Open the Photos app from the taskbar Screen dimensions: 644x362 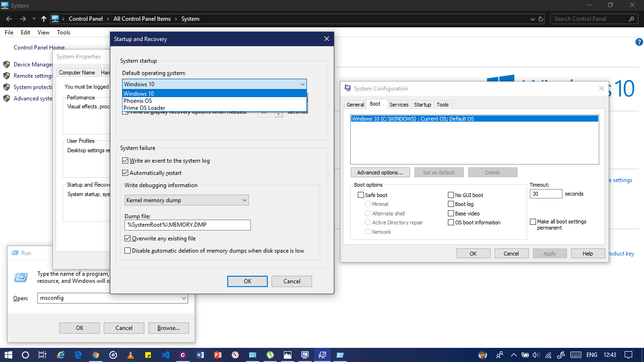[x=288, y=355]
